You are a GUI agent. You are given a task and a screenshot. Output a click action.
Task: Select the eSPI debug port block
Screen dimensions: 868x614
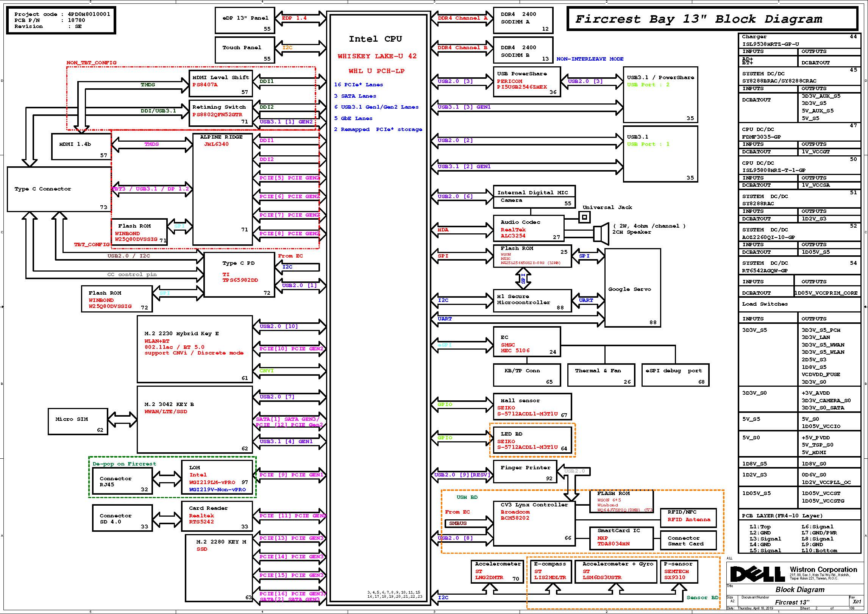pos(675,375)
